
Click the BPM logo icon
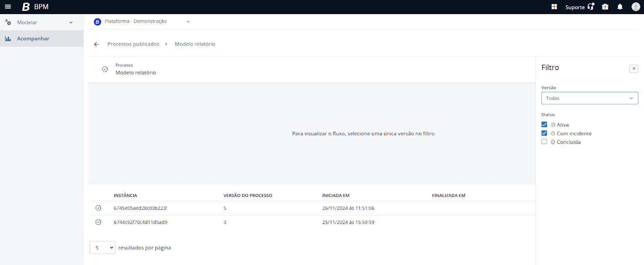point(26,7)
